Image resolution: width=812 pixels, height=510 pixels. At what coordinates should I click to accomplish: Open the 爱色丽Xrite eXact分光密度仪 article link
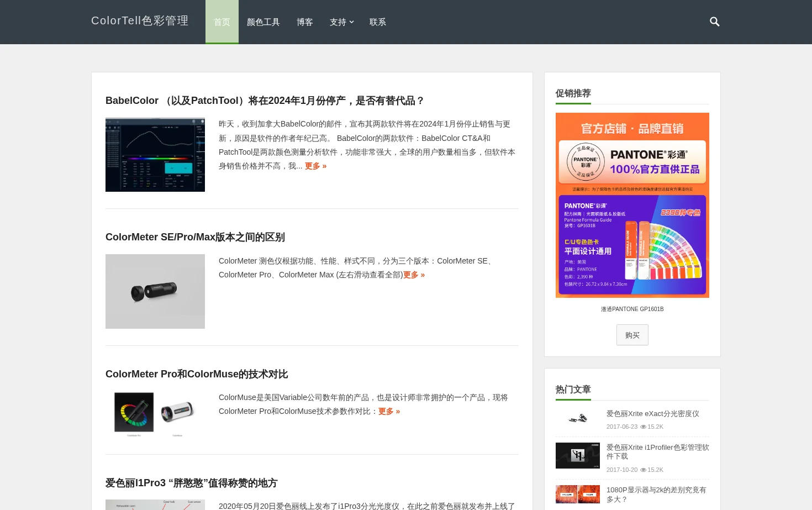pyautogui.click(x=653, y=414)
